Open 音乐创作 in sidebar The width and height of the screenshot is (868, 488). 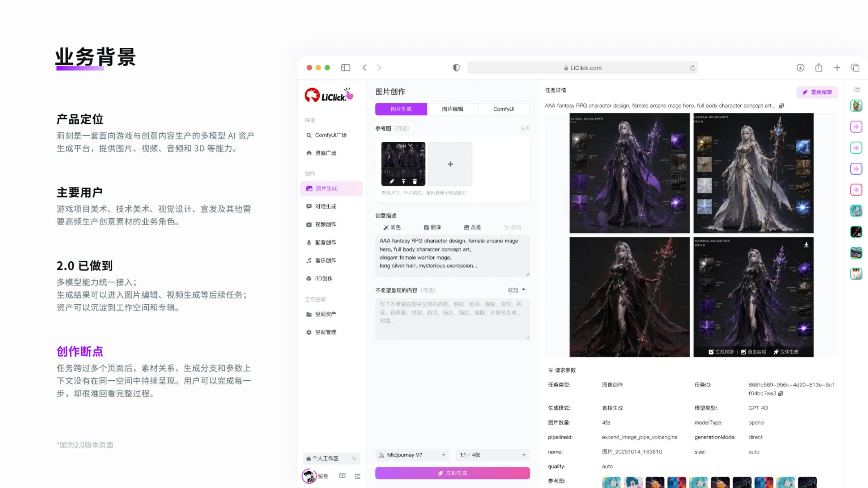(x=331, y=261)
